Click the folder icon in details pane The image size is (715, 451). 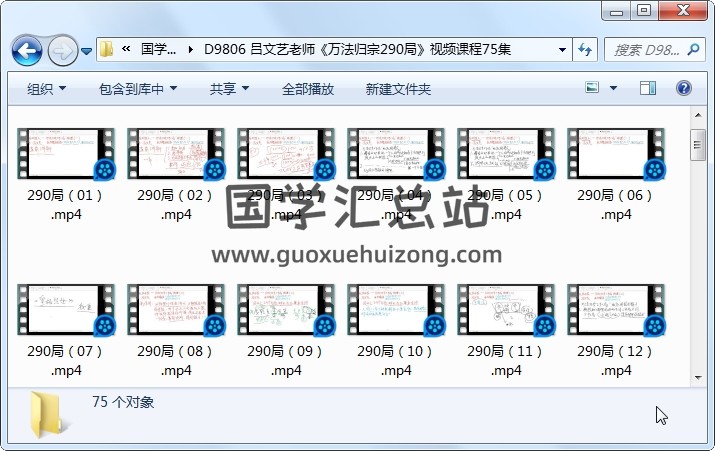(x=47, y=414)
